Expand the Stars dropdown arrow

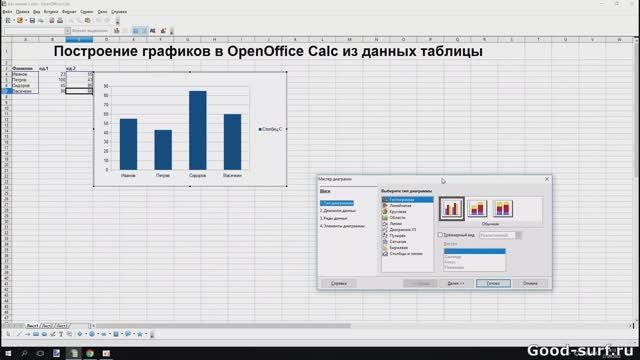(146, 334)
